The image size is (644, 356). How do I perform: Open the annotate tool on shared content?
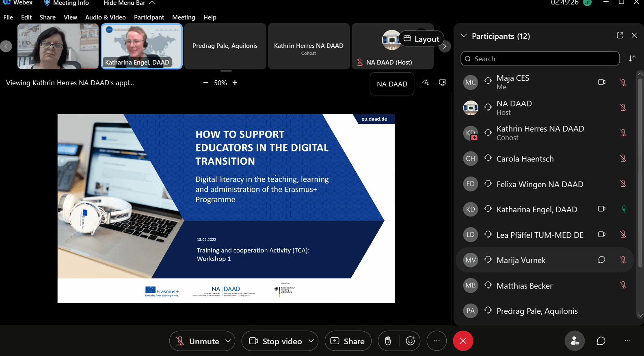[426, 82]
